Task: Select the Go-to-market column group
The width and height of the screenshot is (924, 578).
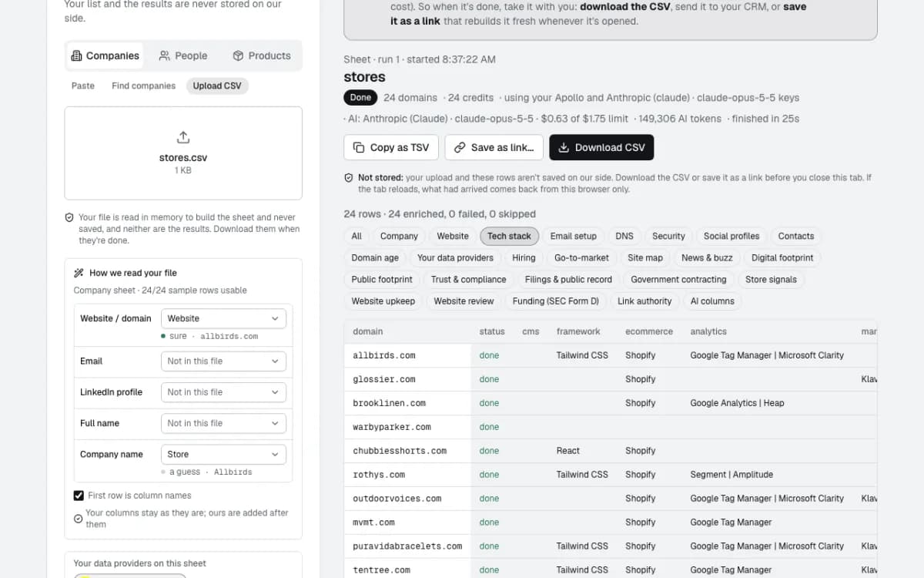Action: point(581,257)
